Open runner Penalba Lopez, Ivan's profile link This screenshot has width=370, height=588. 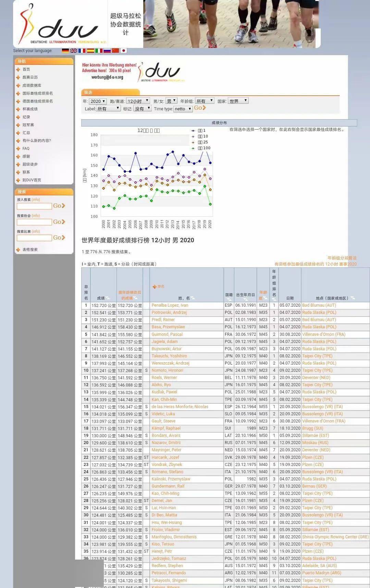tap(170, 305)
